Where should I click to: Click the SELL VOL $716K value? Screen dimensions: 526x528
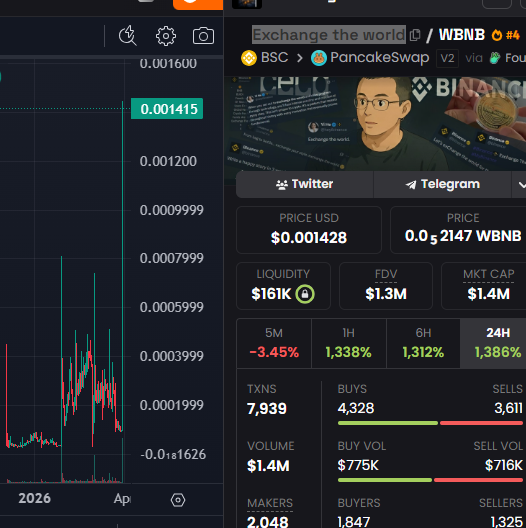(504, 465)
